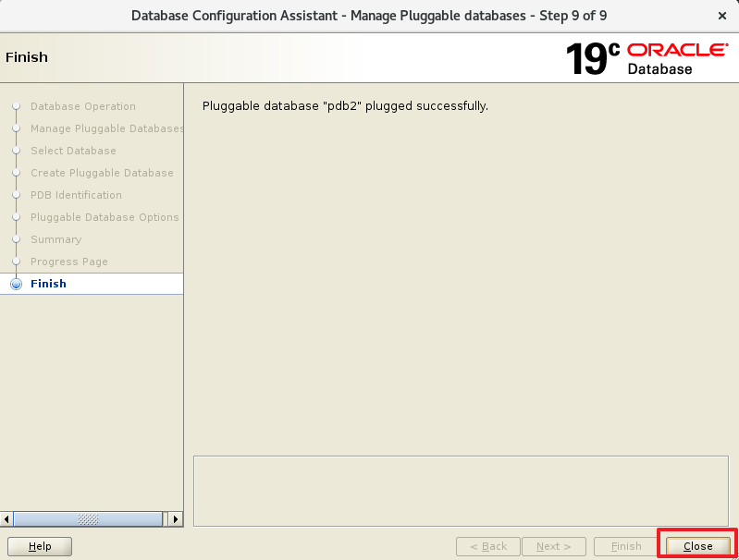Select the Summary step
The width and height of the screenshot is (739, 560).
pyautogui.click(x=56, y=239)
